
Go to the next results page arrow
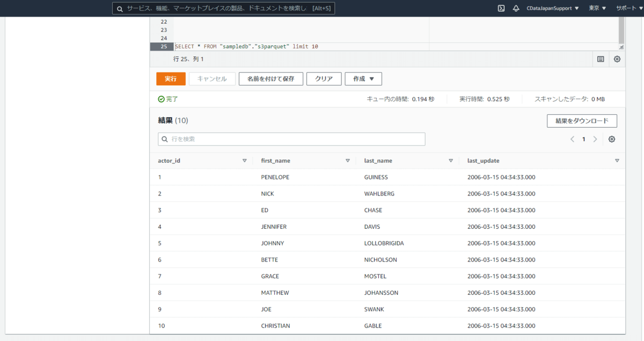point(595,139)
